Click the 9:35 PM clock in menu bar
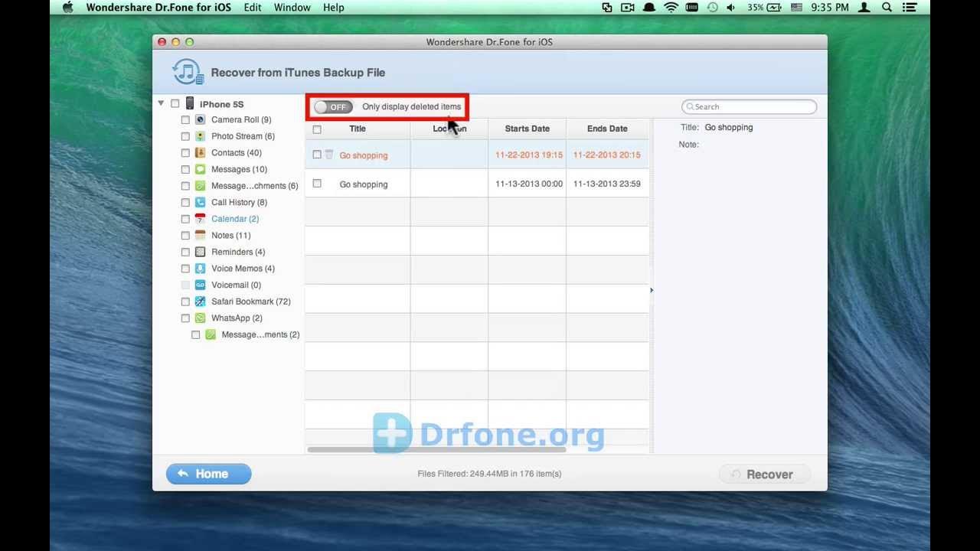 click(829, 8)
